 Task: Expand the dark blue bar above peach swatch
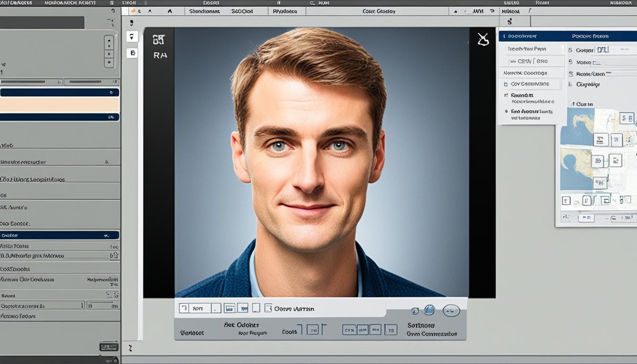point(59,93)
